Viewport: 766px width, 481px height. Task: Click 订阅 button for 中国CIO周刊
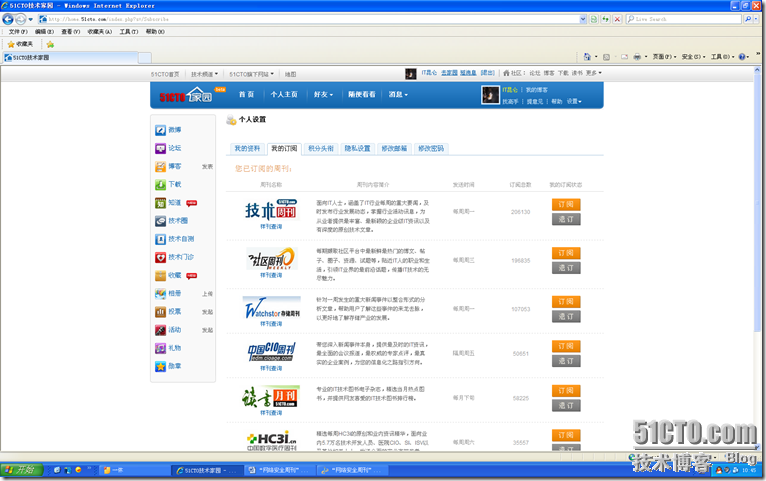[x=566, y=346]
